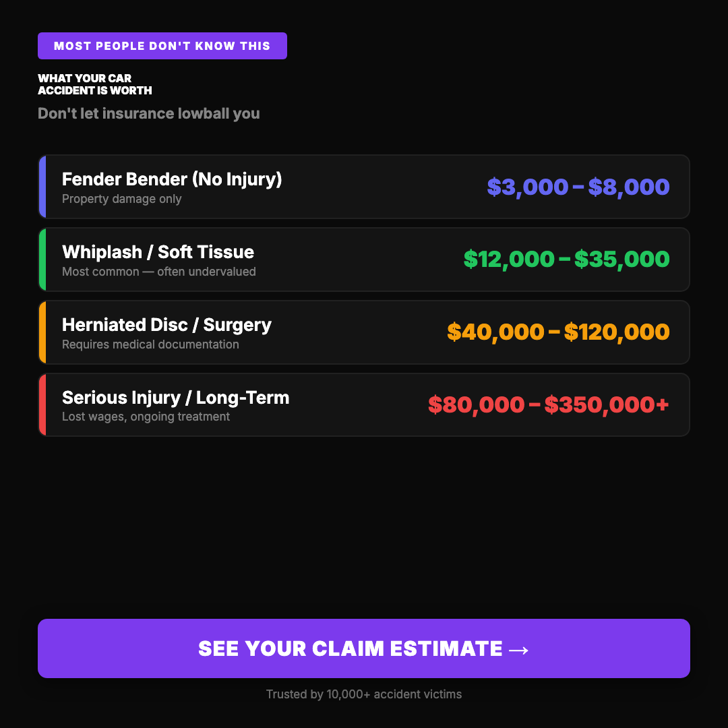
Task: Select the $3,000 – $8,000 price range
Action: pos(578,187)
